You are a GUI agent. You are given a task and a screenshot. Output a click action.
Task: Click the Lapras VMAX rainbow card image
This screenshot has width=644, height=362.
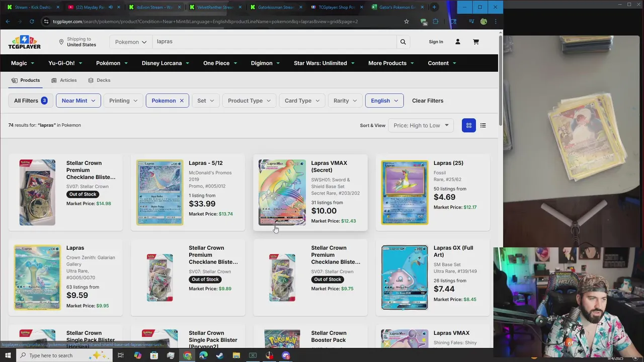pos(282,193)
